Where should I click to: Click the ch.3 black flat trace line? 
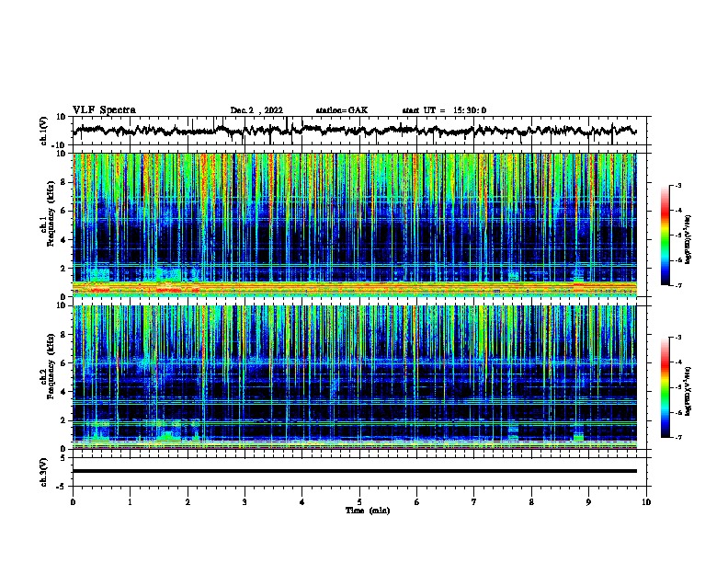click(x=355, y=471)
